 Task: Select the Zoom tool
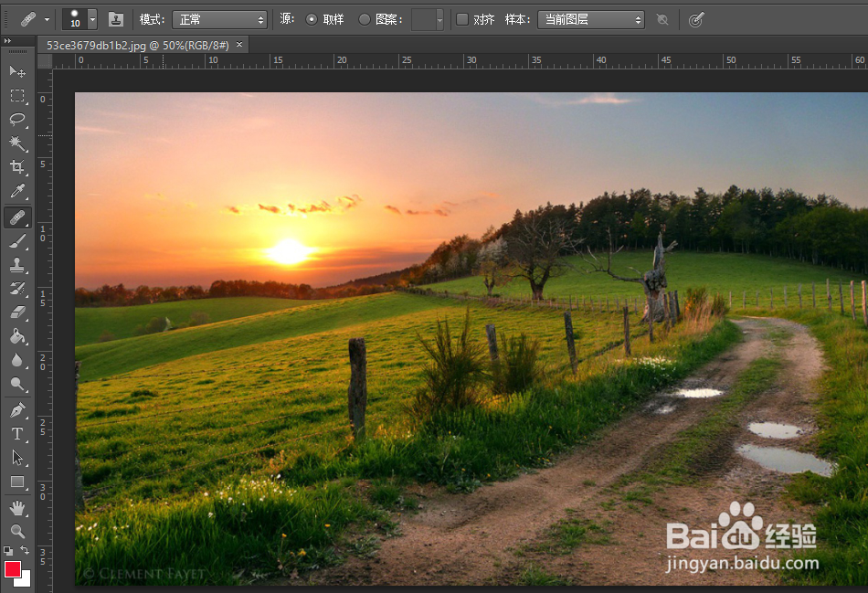(x=17, y=532)
